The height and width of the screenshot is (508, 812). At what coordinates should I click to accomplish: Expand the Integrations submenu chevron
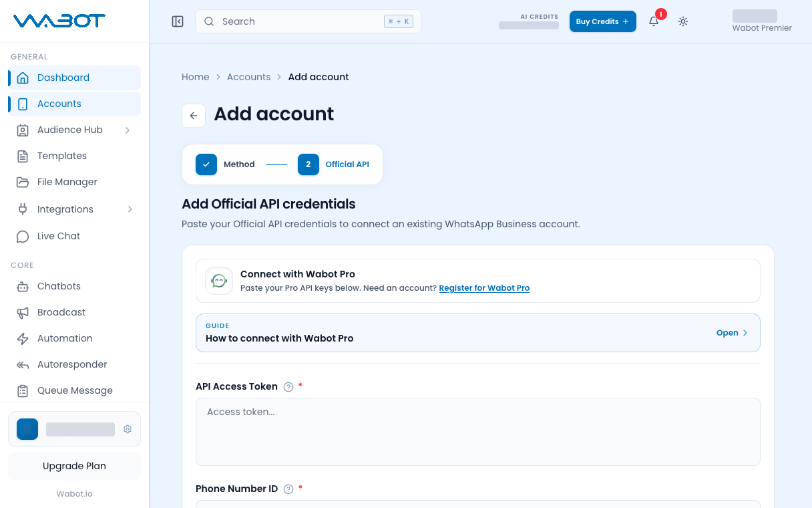tap(130, 209)
